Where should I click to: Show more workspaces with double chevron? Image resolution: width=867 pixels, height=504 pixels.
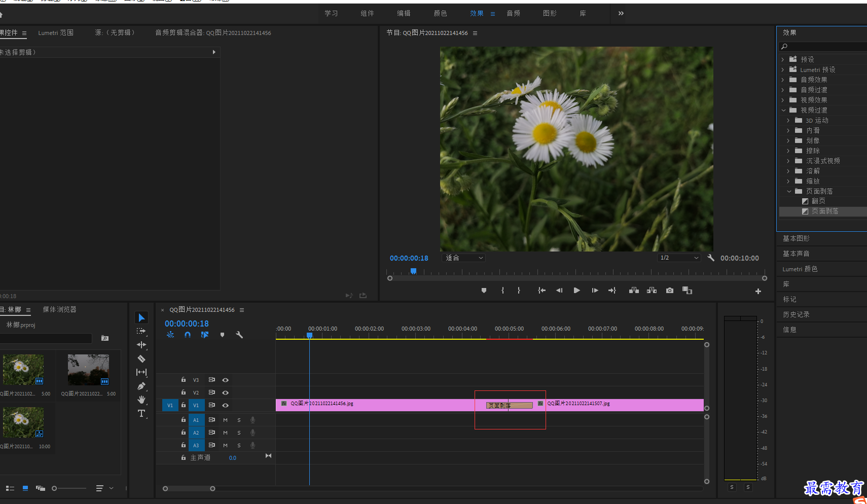621,13
